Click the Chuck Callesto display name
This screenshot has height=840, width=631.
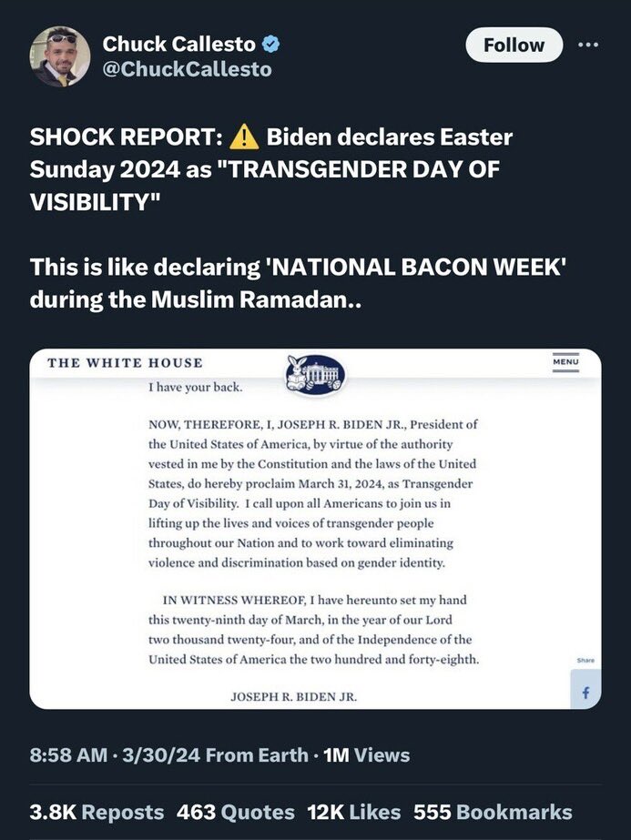point(178,43)
